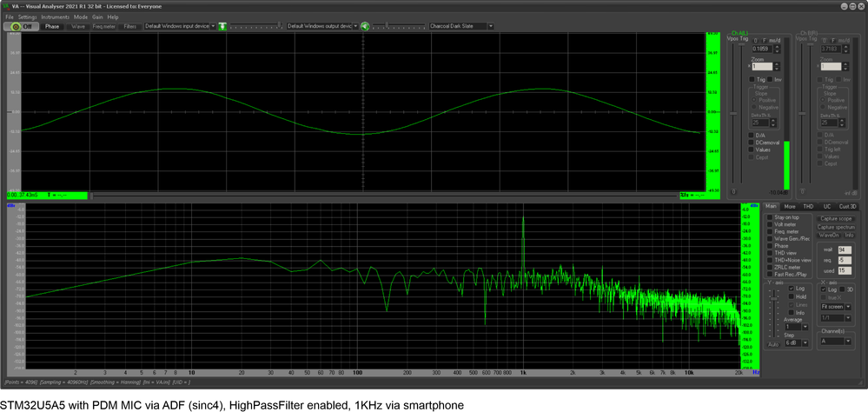868x412 pixels.
Task: Open the Channel(s) A dropdown
Action: [x=848, y=341]
